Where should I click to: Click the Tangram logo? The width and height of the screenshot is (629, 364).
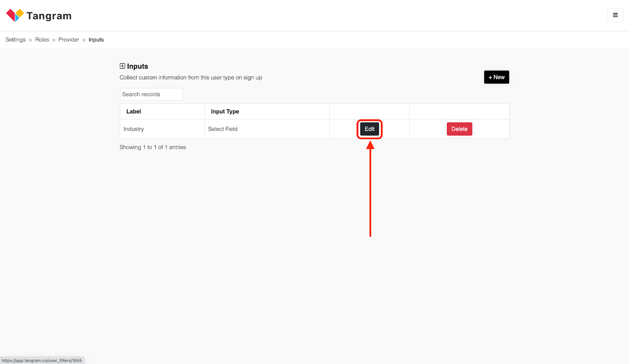tap(39, 15)
